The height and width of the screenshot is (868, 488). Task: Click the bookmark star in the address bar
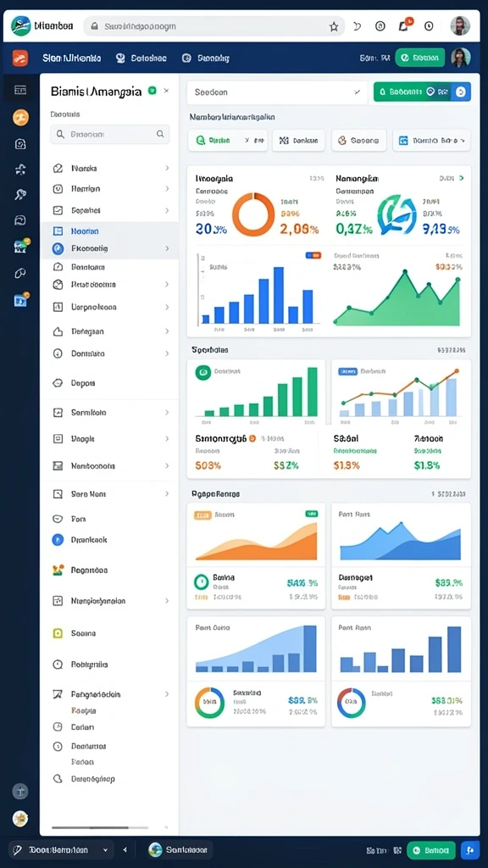point(334,26)
